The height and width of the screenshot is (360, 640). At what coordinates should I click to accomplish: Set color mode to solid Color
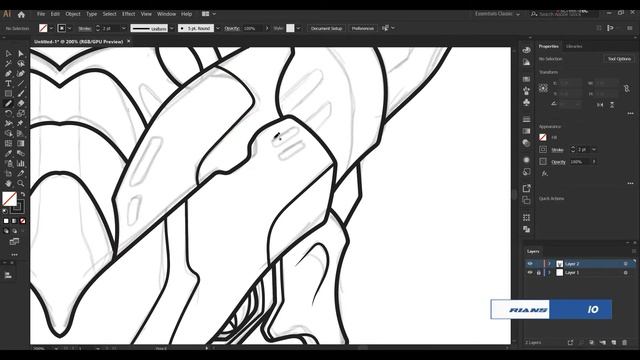[x=6, y=221]
